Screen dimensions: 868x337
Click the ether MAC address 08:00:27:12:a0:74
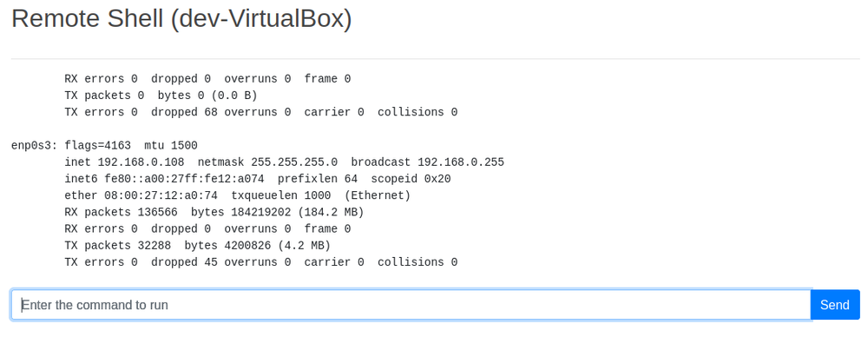tap(161, 195)
